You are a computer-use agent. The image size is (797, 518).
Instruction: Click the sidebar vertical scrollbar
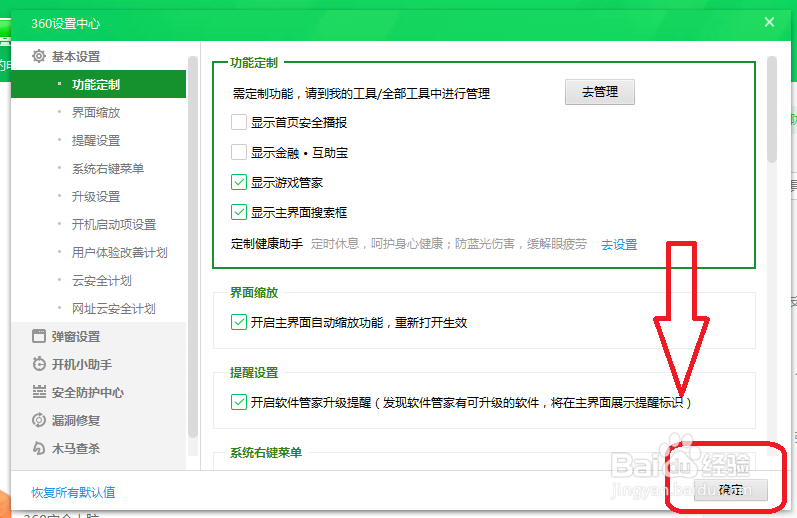[x=193, y=247]
